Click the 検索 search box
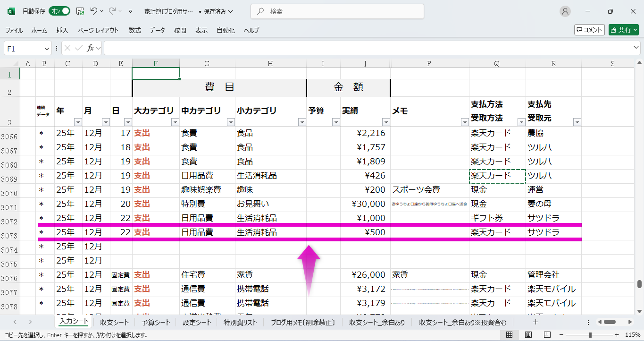 (x=337, y=11)
